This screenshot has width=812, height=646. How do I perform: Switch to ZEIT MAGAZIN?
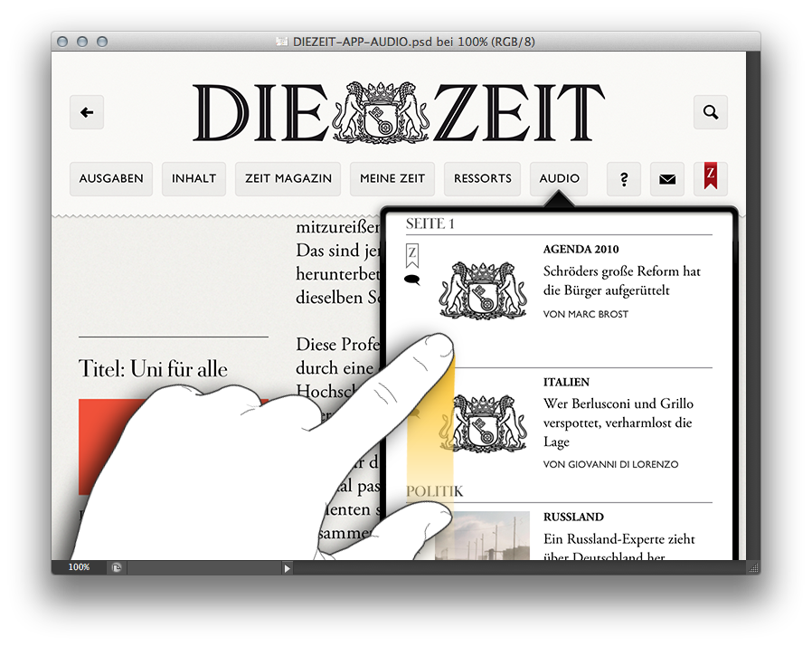point(288,179)
